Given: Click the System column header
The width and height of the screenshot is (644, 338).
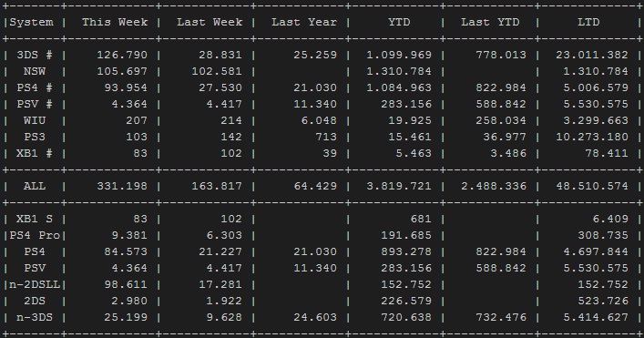Looking at the screenshot, I should [31, 22].
